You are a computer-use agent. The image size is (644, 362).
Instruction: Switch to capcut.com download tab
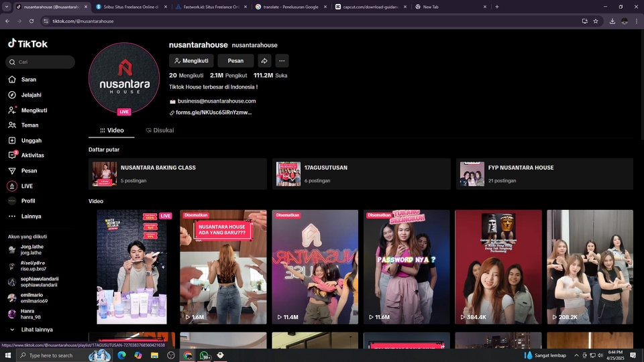[370, 7]
